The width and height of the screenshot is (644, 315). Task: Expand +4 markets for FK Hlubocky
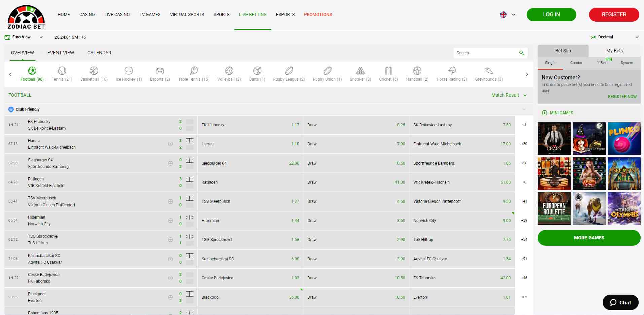[524, 125]
